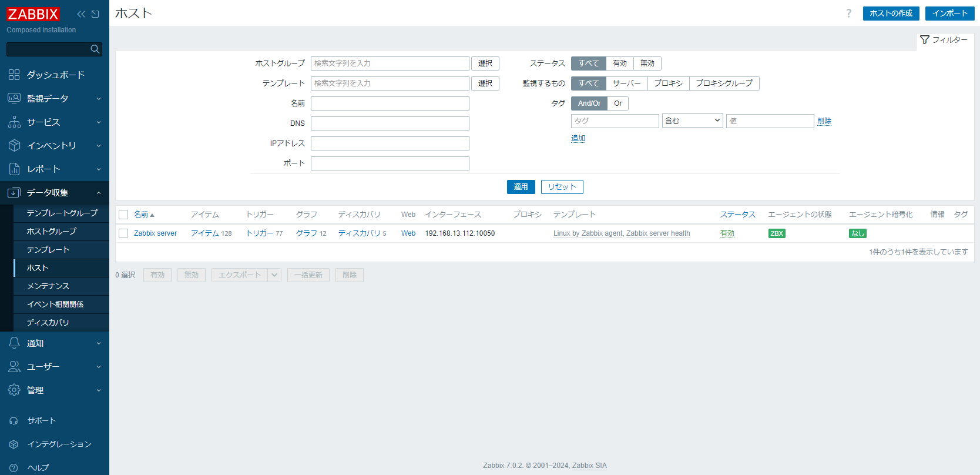Open メンテナンス in sidebar

point(62,286)
